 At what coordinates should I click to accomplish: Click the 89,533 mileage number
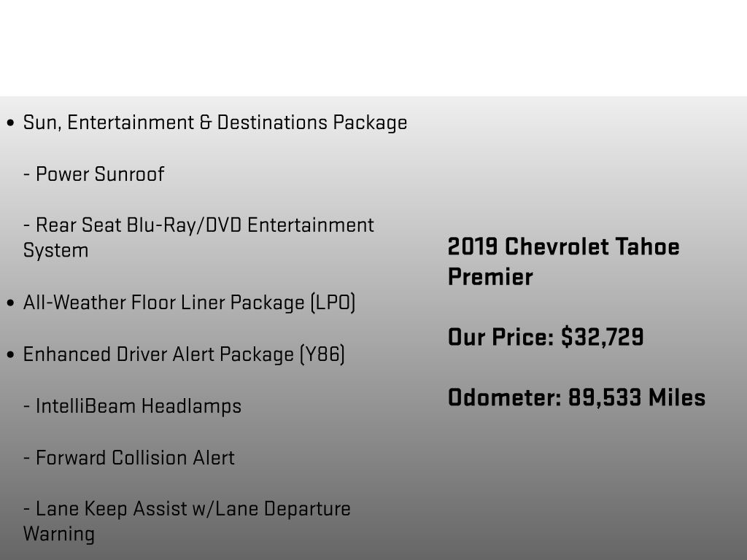pyautogui.click(x=605, y=398)
